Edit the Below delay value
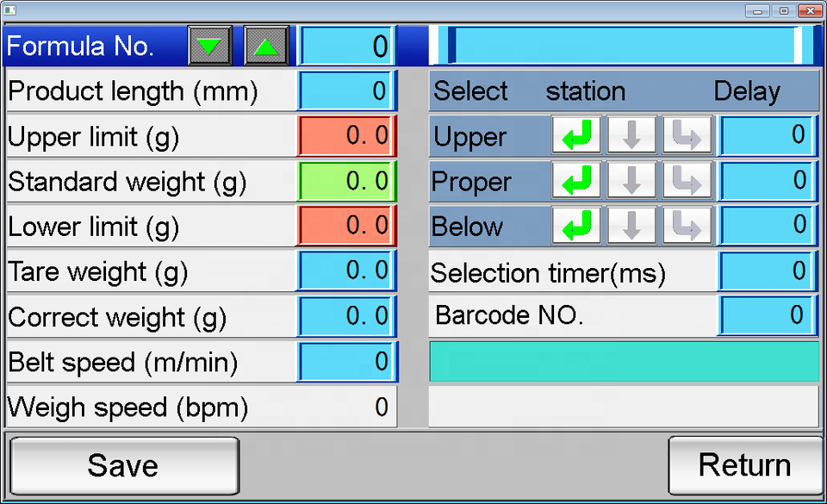Viewport: 827px width, 504px height. pyautogui.click(x=768, y=226)
